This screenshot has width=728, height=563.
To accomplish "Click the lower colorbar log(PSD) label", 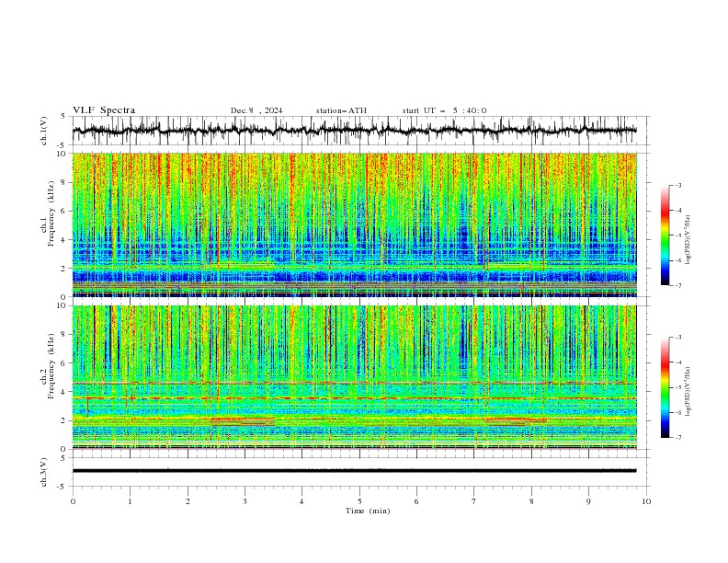I will [688, 392].
